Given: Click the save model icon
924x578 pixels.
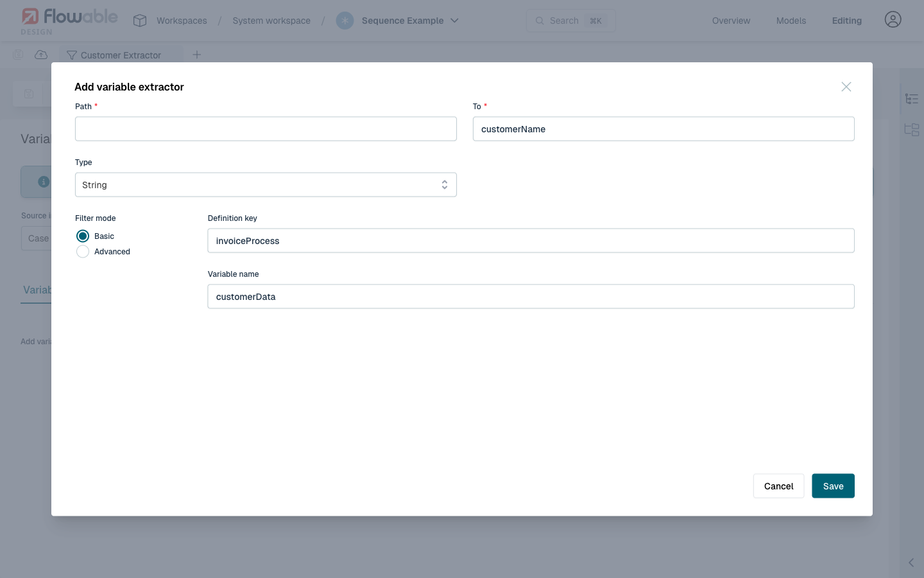Looking at the screenshot, I should (18, 55).
